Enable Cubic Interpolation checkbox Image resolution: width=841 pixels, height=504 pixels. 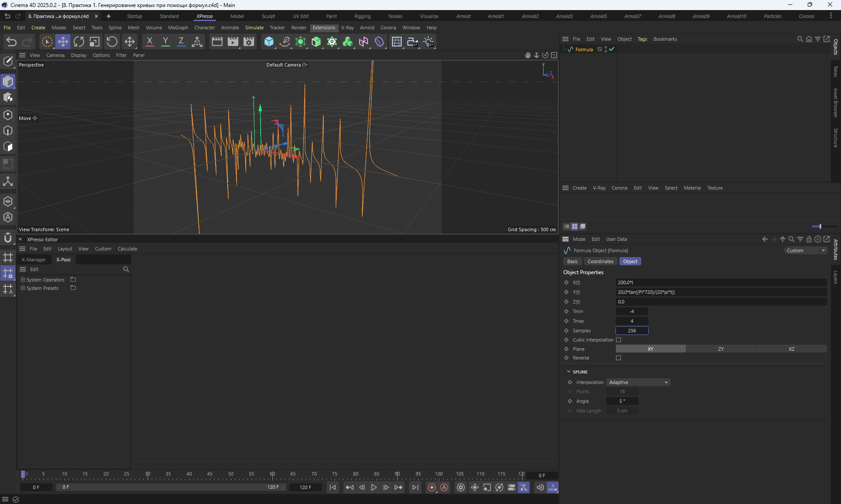click(618, 340)
